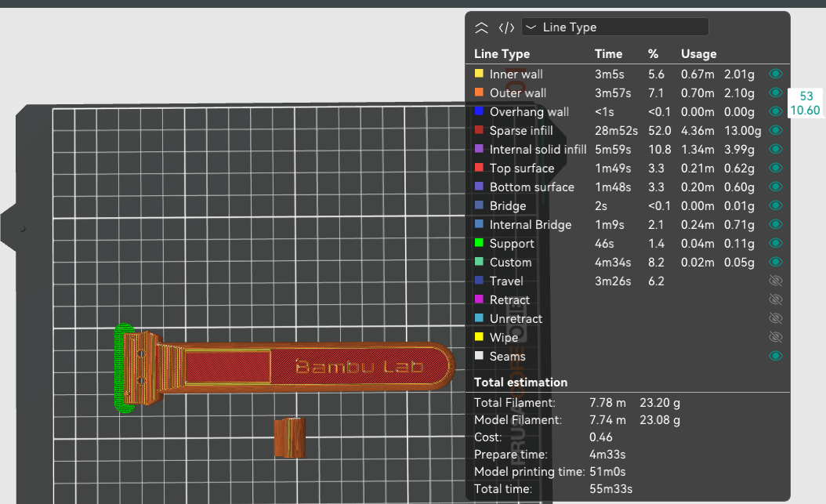Hide Sparse infill eye icon
This screenshot has height=504, width=826.
click(x=776, y=130)
